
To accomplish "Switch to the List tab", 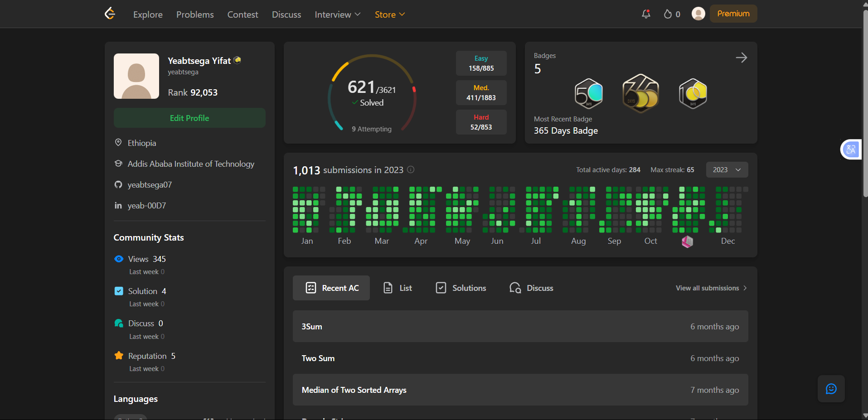I will click(398, 288).
